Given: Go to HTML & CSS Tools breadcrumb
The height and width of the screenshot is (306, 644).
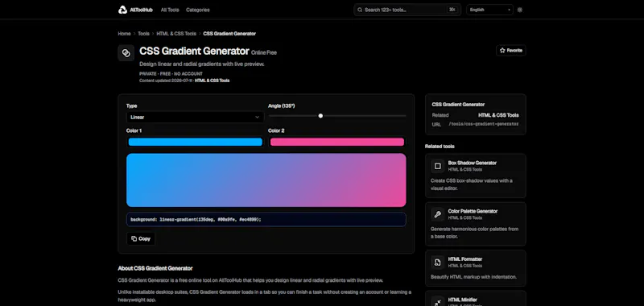Looking at the screenshot, I should click(176, 34).
